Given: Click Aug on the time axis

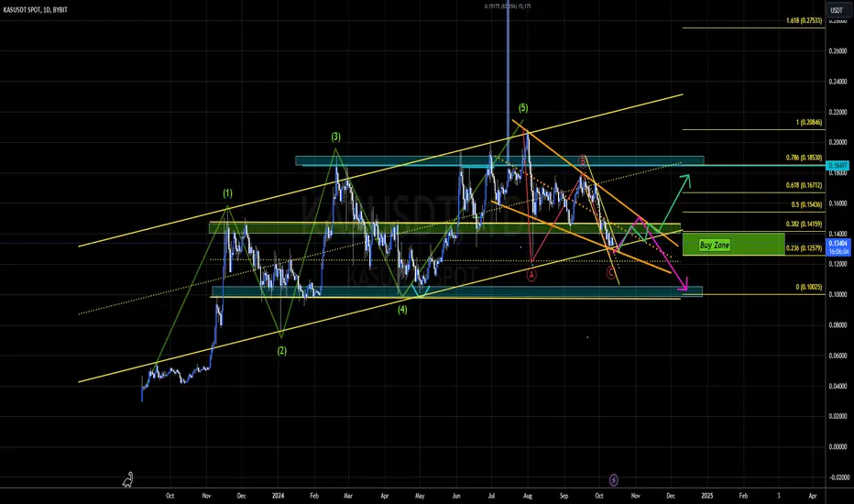Looking at the screenshot, I should click(527, 496).
